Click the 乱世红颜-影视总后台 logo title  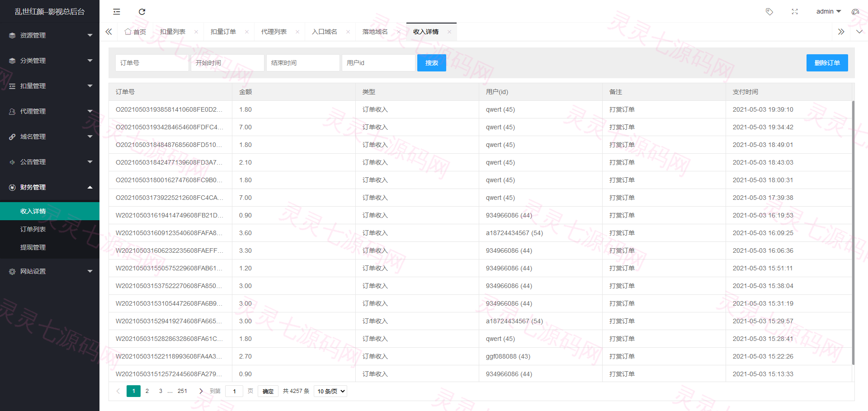tap(50, 12)
